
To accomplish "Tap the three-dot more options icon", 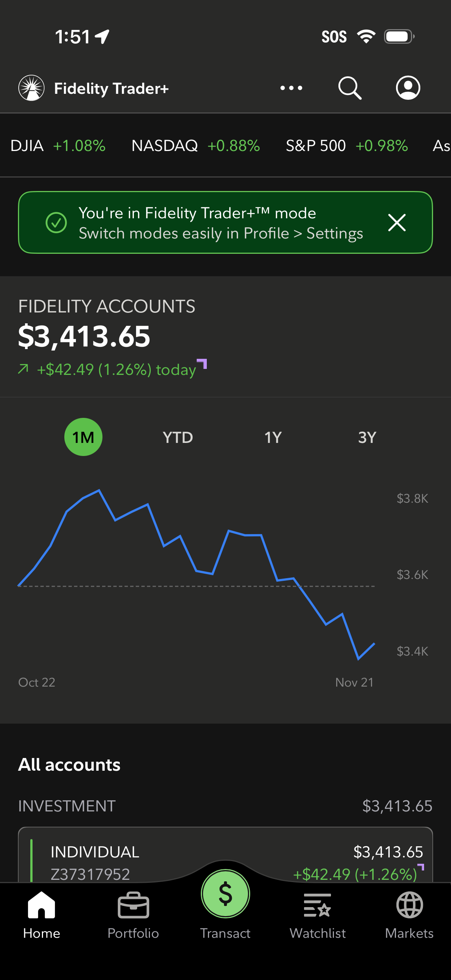I will [291, 88].
